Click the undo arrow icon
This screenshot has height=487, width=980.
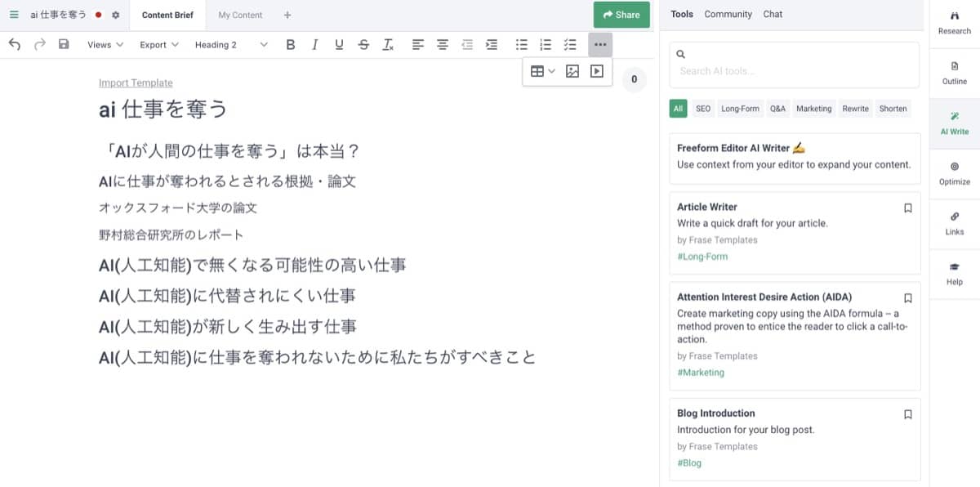[x=15, y=44]
